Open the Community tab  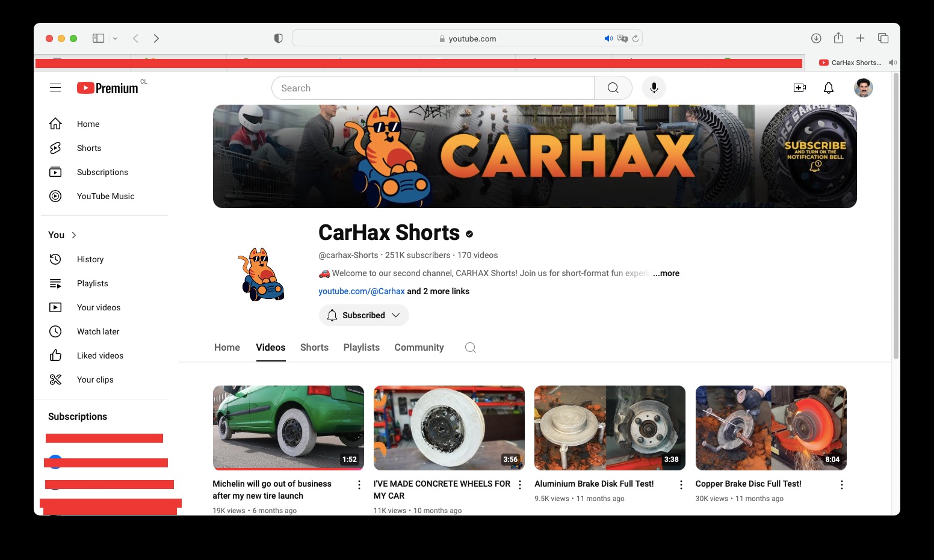[x=419, y=348]
